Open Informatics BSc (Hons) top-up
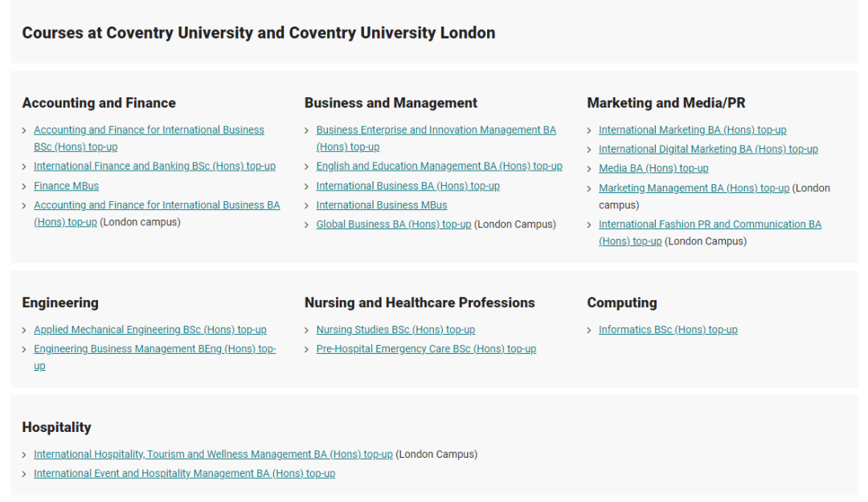The height and width of the screenshot is (502, 868). click(x=668, y=330)
